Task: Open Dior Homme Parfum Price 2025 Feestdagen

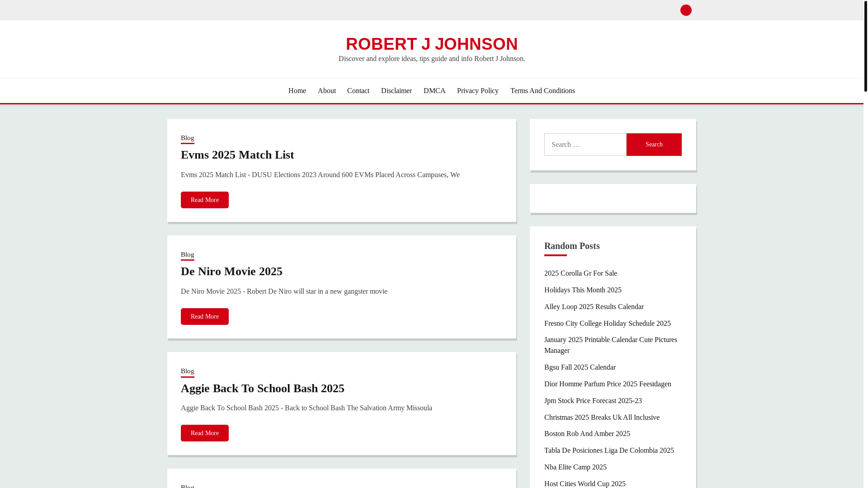Action: click(x=608, y=384)
